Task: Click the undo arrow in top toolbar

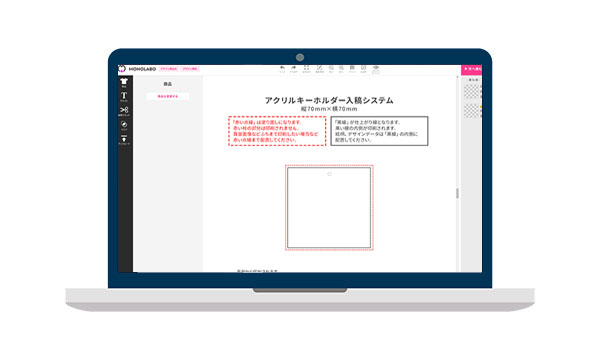Action: click(282, 69)
